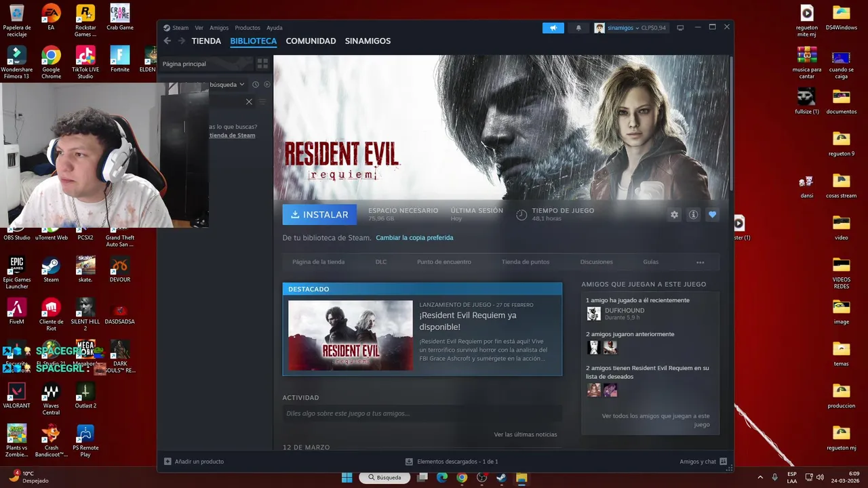This screenshot has height=488, width=868.
Task: Open the Ver menu
Action: pyautogui.click(x=199, y=28)
